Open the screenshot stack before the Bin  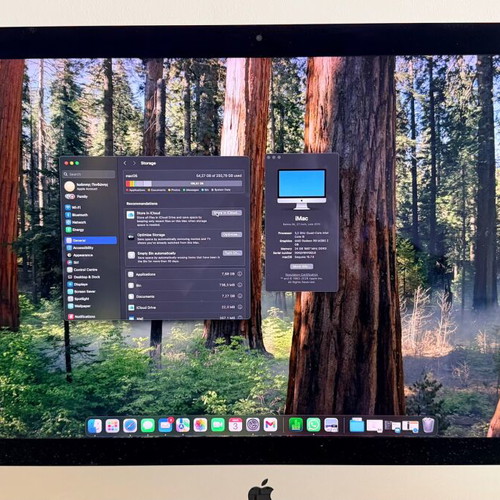click(410, 426)
